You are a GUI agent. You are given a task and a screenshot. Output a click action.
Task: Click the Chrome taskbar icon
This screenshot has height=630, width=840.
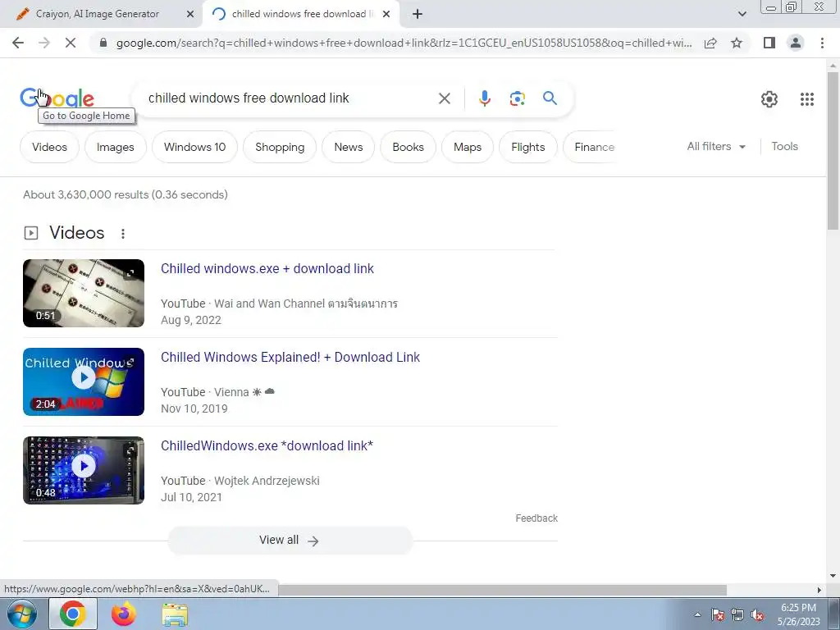click(73, 614)
